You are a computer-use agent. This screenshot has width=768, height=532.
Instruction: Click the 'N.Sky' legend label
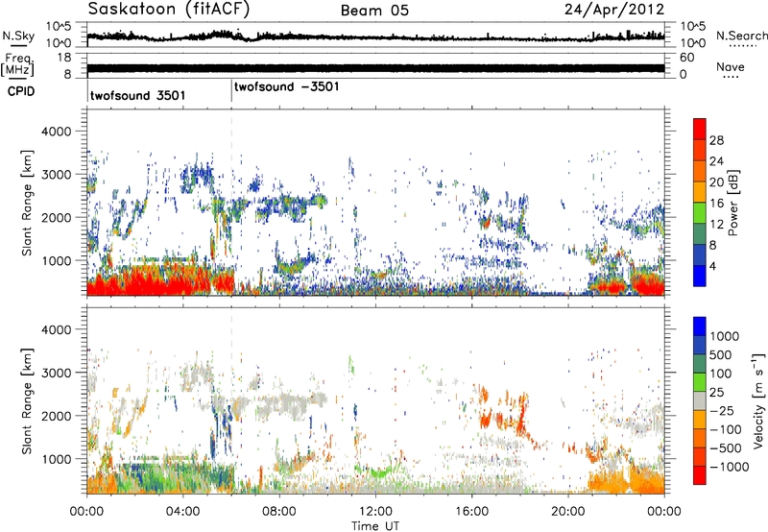pos(18,36)
